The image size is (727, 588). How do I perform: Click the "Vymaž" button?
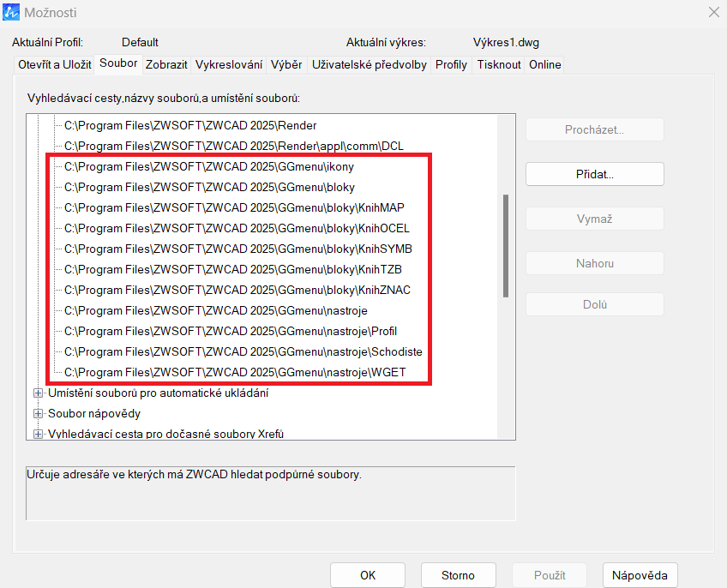coord(594,218)
